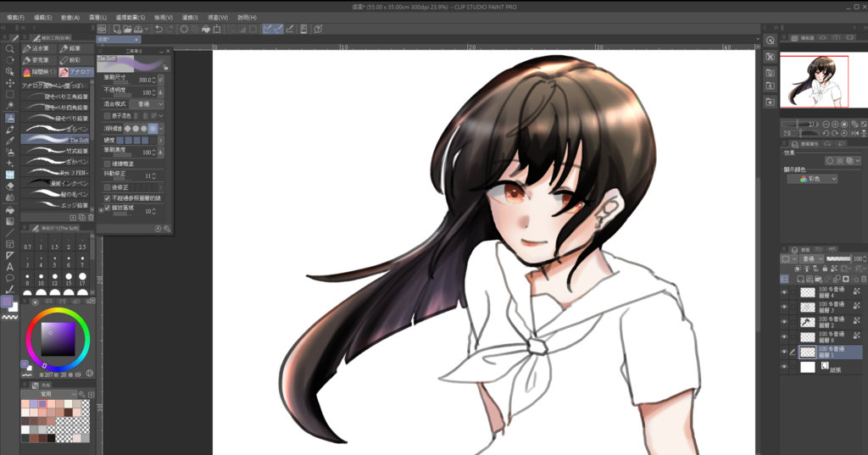Select the 麥克筆 sub tool group
The width and height of the screenshot is (868, 455).
39,60
